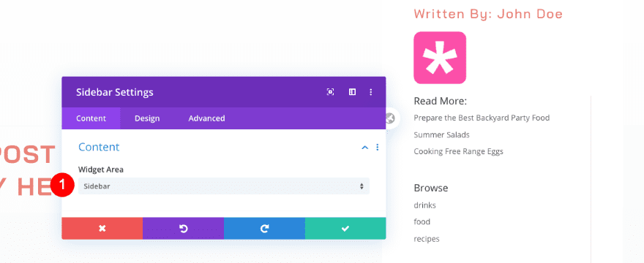Image resolution: width=644 pixels, height=263 pixels.
Task: Click the red X discard changes button
Action: coord(102,229)
